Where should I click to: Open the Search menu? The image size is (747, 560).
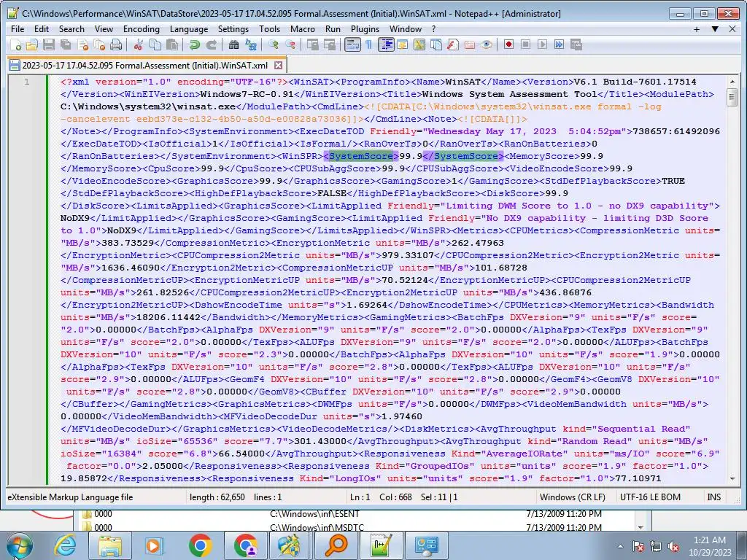71,29
